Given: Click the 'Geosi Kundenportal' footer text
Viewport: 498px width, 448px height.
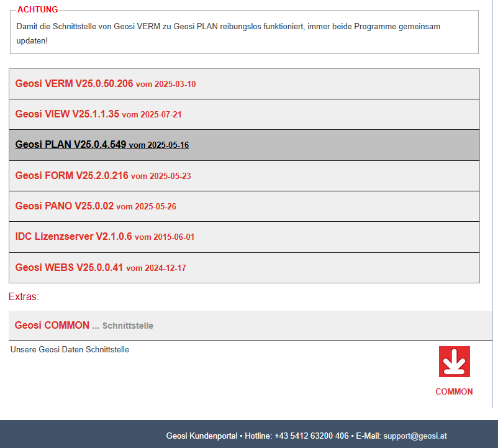Looking at the screenshot, I should tap(202, 436).
